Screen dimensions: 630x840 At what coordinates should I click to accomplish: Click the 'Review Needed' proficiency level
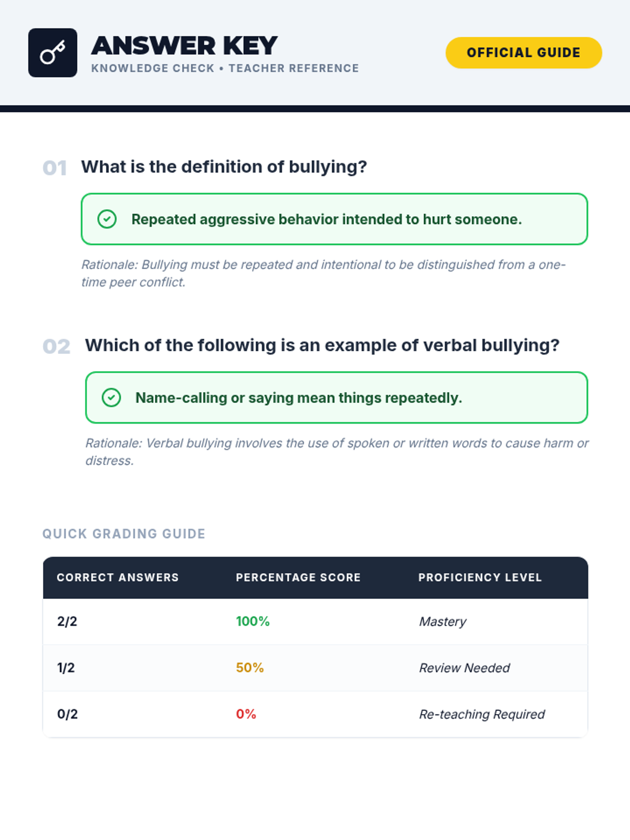pyautogui.click(x=464, y=668)
